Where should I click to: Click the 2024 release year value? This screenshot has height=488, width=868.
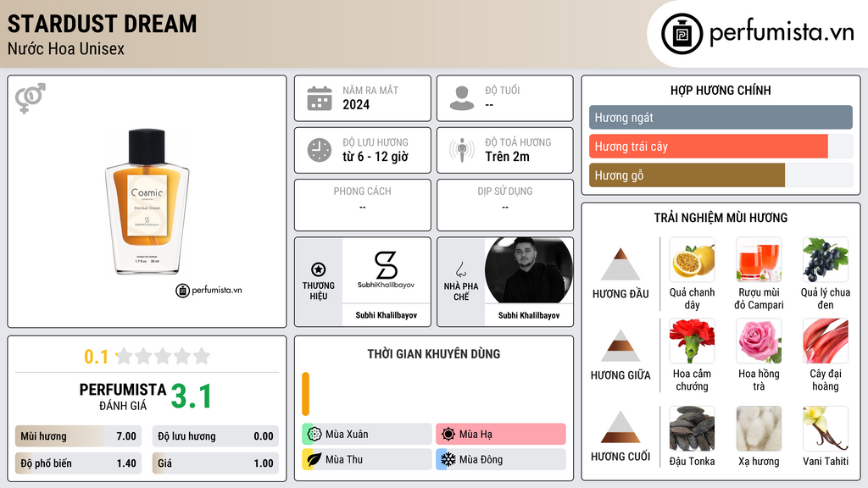tap(356, 104)
